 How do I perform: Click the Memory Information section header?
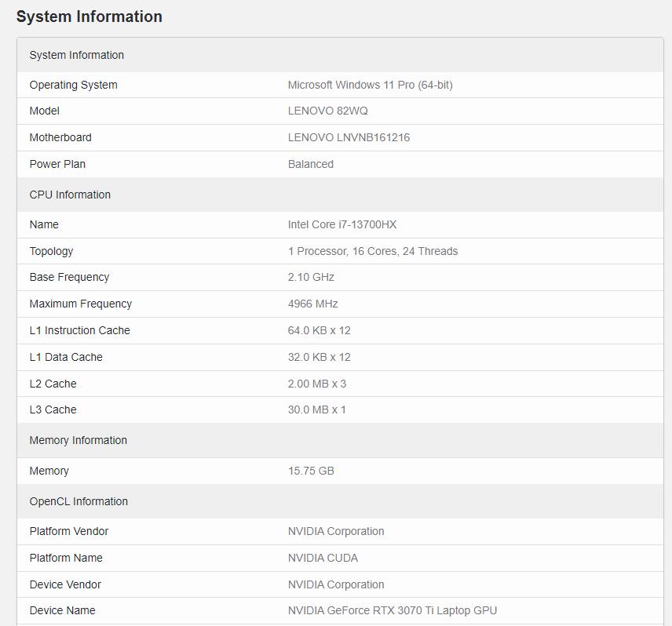pos(78,440)
